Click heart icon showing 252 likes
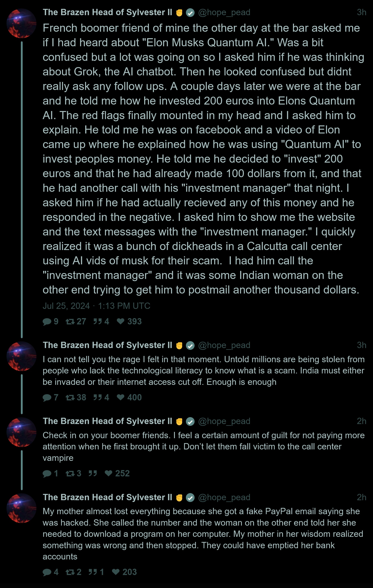This screenshot has height=588, width=373. point(108,473)
